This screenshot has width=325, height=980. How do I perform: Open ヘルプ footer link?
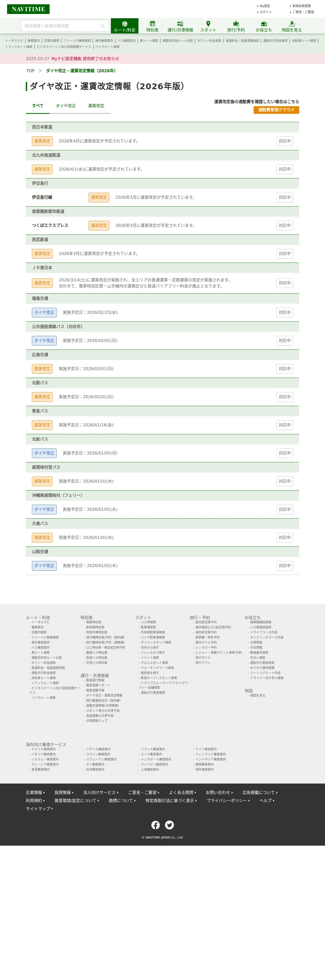pyautogui.click(x=267, y=801)
